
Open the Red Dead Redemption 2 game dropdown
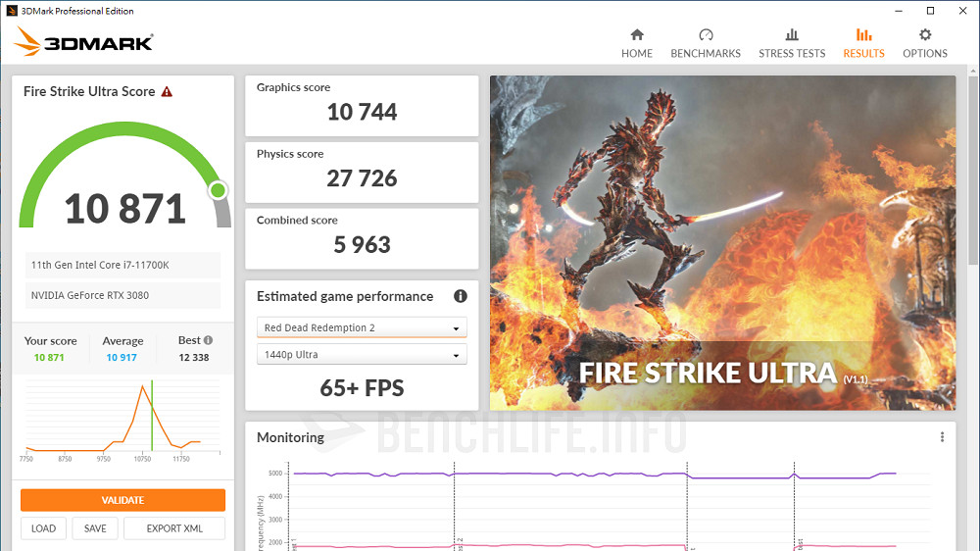[362, 327]
